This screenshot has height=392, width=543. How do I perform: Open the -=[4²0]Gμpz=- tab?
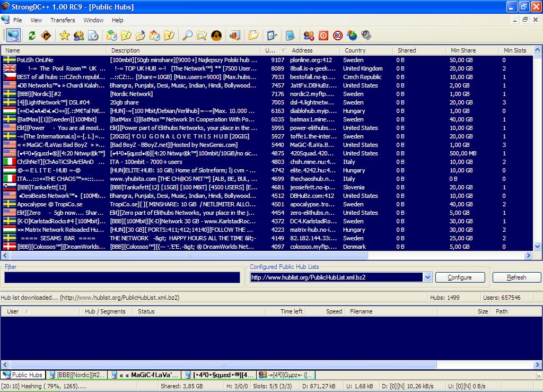tap(286, 374)
